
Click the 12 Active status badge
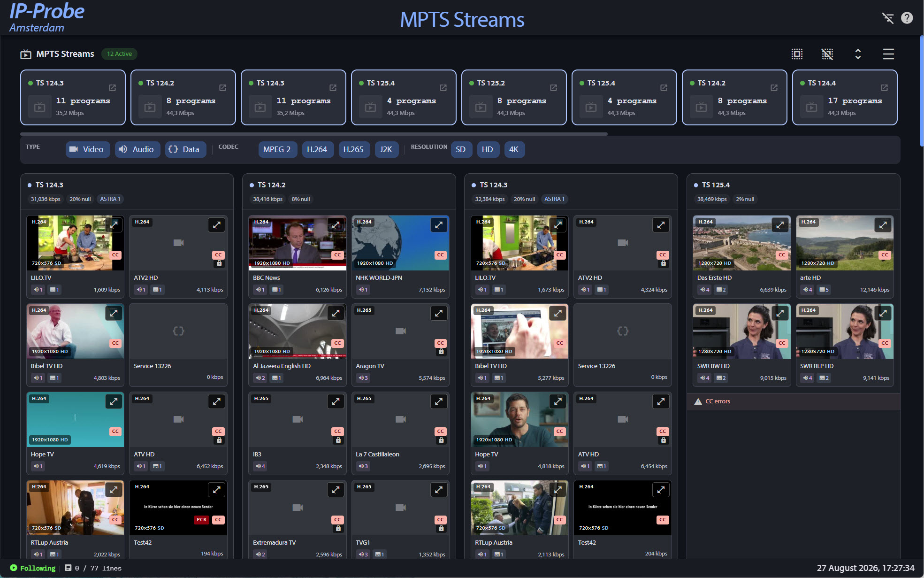(x=119, y=54)
